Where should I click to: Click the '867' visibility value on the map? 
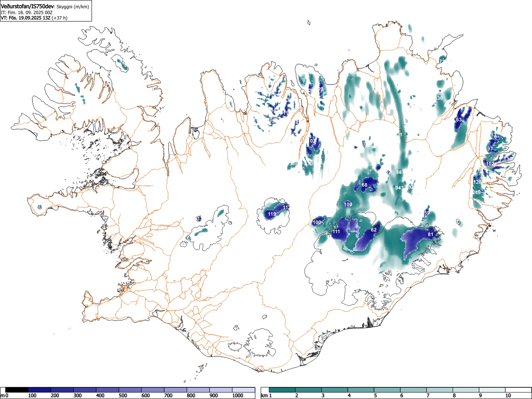(400, 172)
